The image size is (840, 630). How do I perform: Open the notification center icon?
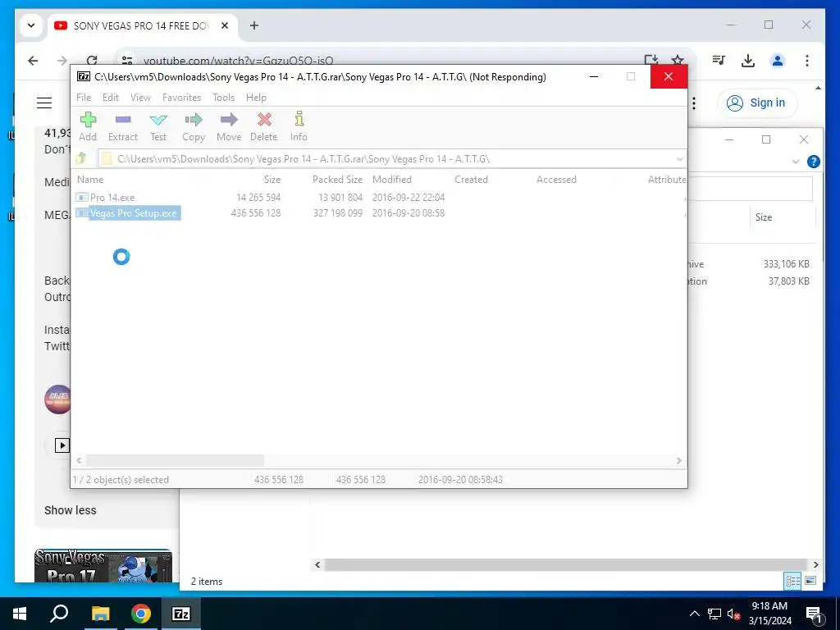click(x=815, y=614)
